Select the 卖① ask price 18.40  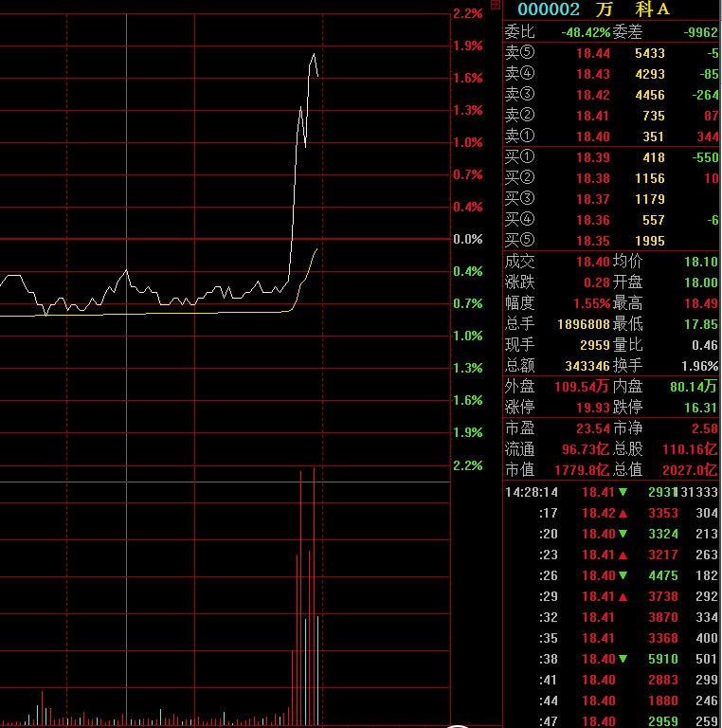592,136
